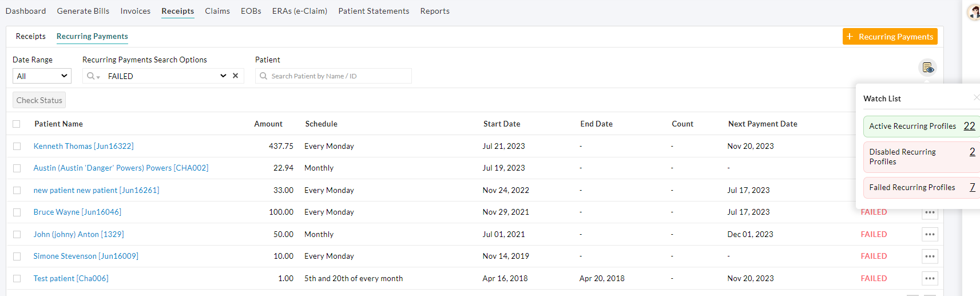Click the FAILED status for Test patient

pyautogui.click(x=874, y=278)
